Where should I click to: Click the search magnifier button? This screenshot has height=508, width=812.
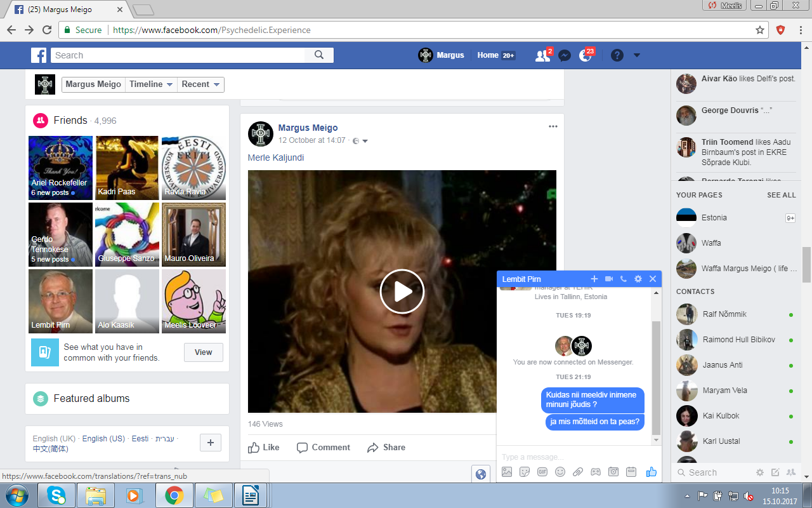[x=319, y=55]
